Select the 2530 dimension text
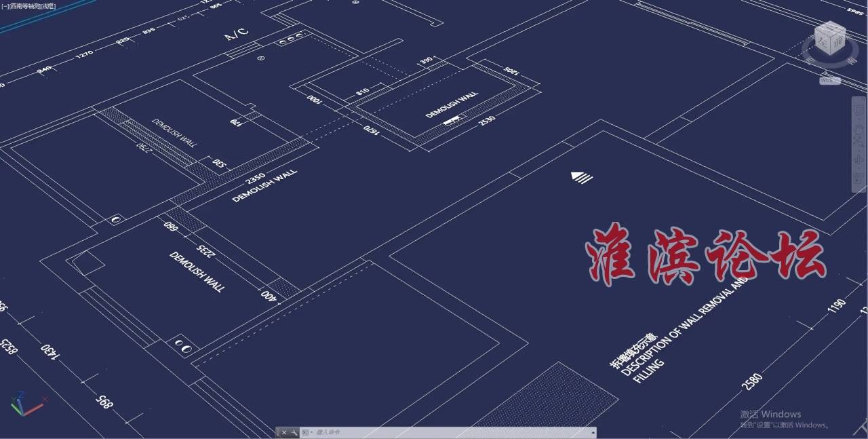The image size is (868, 439). point(487,120)
